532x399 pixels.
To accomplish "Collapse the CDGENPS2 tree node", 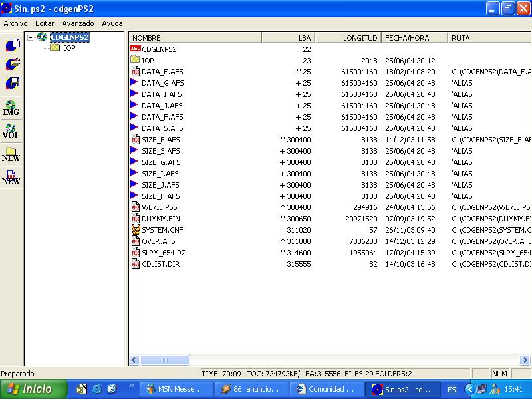I will 31,38.
